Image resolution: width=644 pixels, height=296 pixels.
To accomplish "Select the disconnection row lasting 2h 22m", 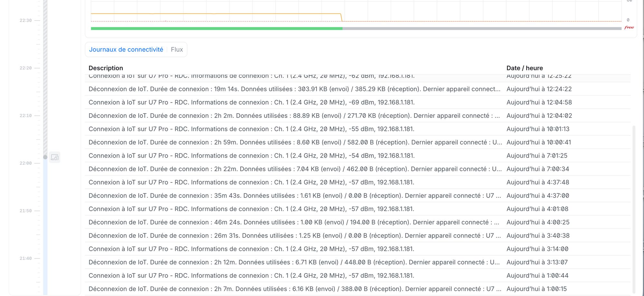I will pyautogui.click(x=357, y=169).
